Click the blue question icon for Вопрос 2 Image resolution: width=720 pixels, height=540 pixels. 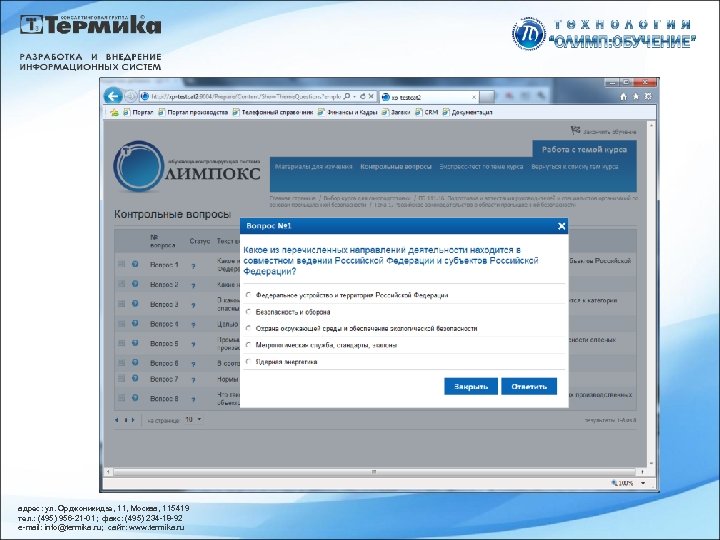tap(135, 284)
